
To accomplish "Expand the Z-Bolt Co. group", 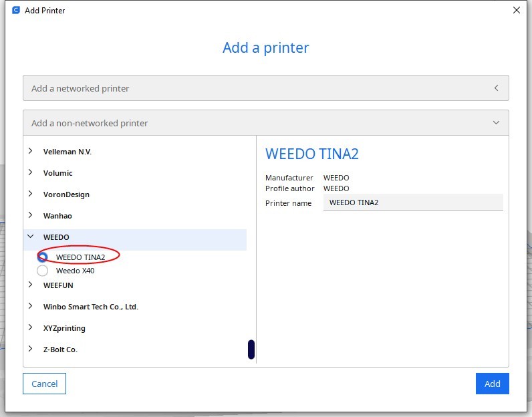I will (x=31, y=350).
